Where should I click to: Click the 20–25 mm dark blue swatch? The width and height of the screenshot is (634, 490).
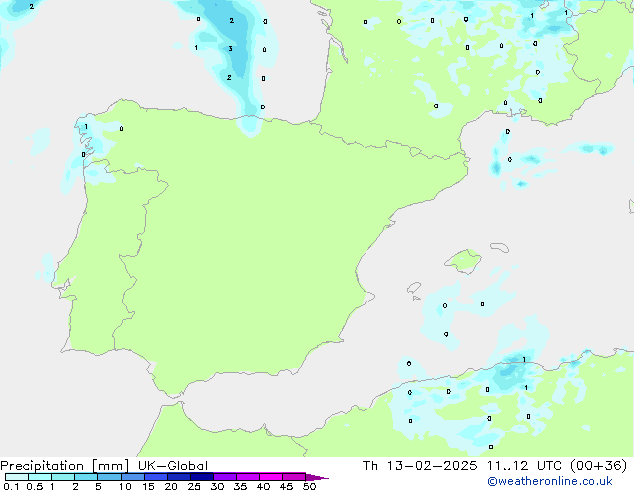coord(179,477)
